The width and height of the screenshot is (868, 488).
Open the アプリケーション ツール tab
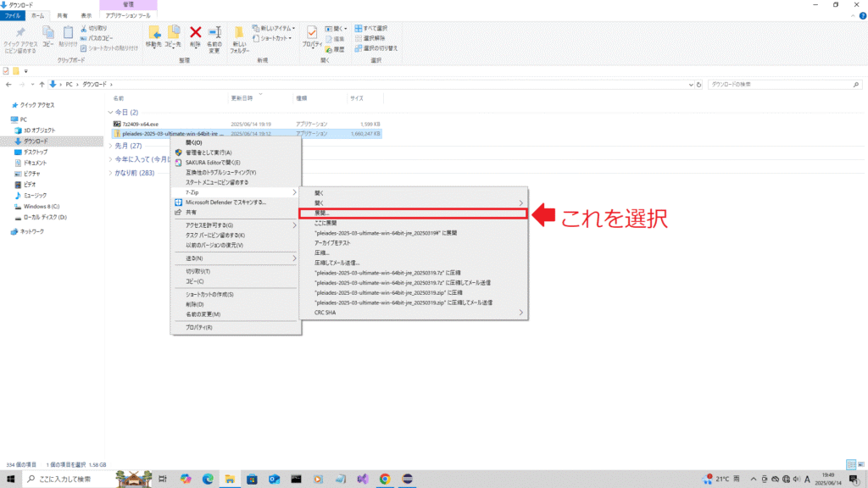128,16
